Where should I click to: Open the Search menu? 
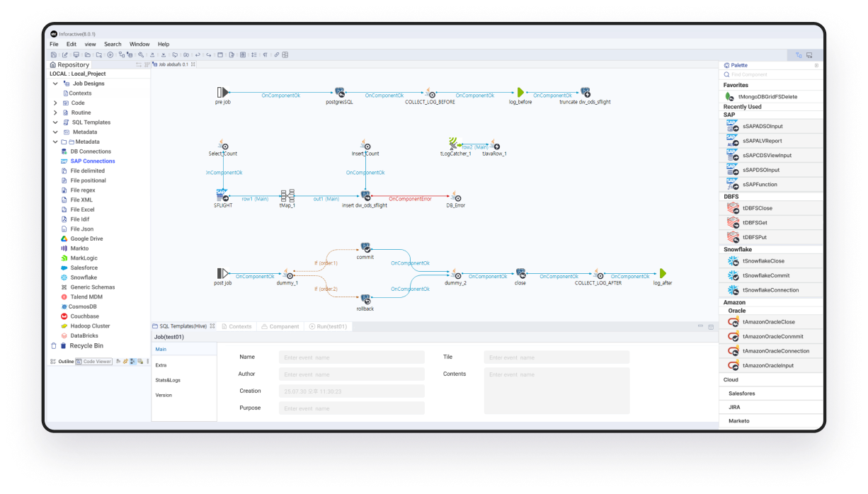pos(113,44)
